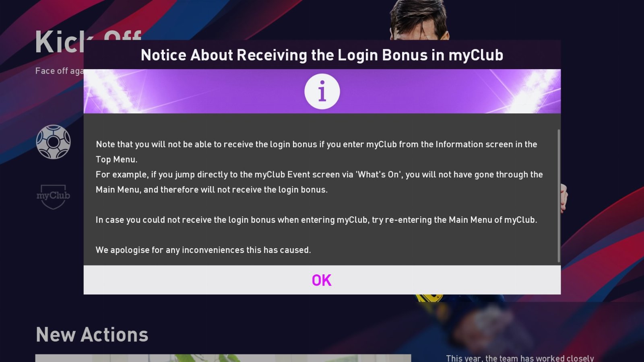Click the yellow club crest below the dialog

429,298
